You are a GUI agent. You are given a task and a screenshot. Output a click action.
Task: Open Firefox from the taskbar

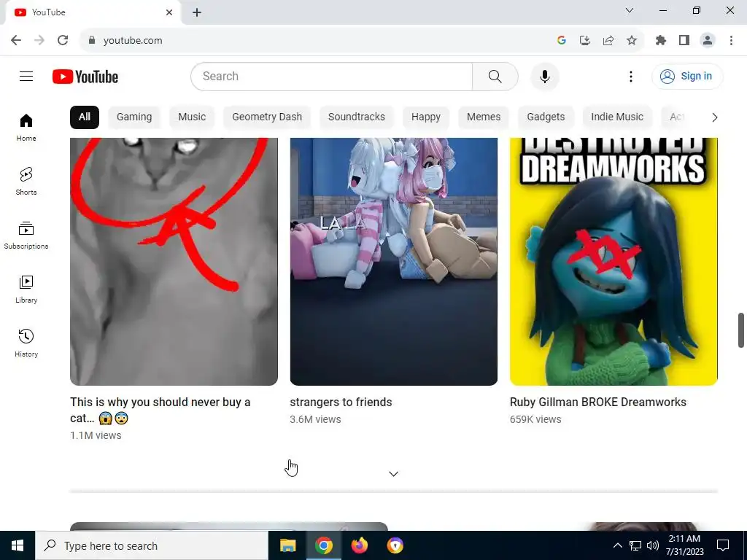[359, 545]
